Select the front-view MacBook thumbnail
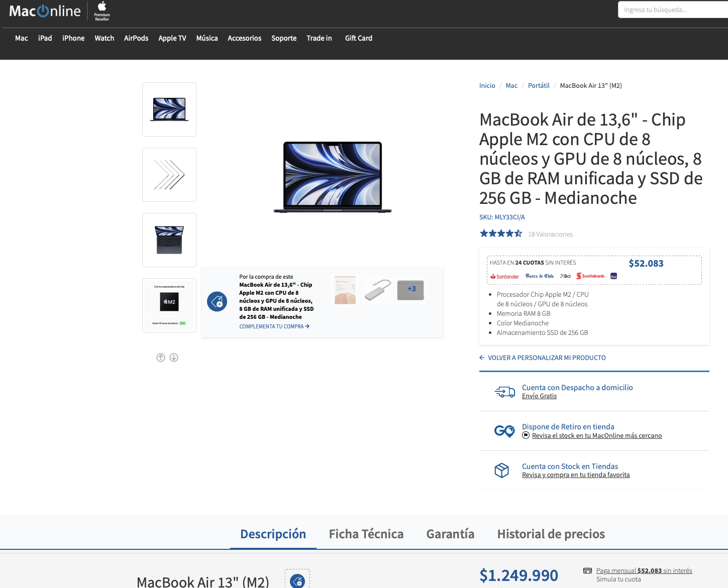This screenshot has height=588, width=728. (169, 109)
